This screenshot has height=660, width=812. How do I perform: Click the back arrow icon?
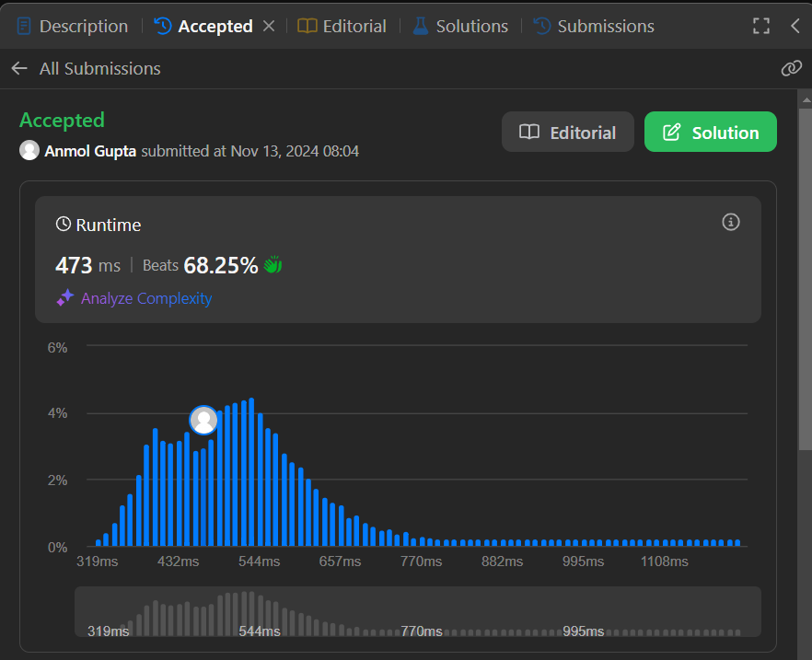tap(19, 68)
